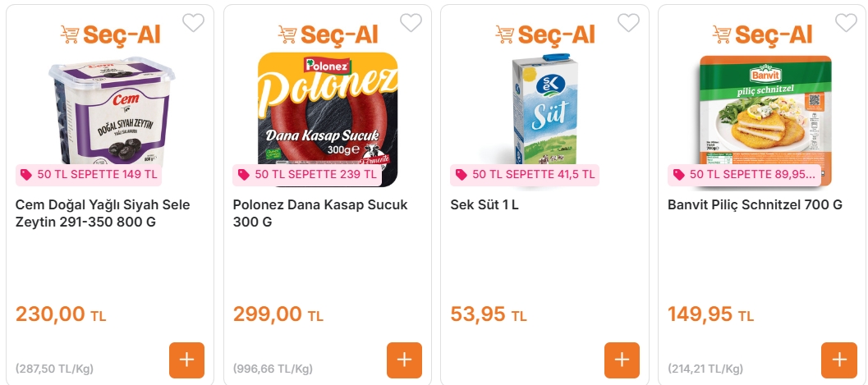Viewport: 868px width, 385px height.
Task: Open Cem Doğal Yağlı Siyah Sele Zeytin title
Action: click(x=103, y=213)
